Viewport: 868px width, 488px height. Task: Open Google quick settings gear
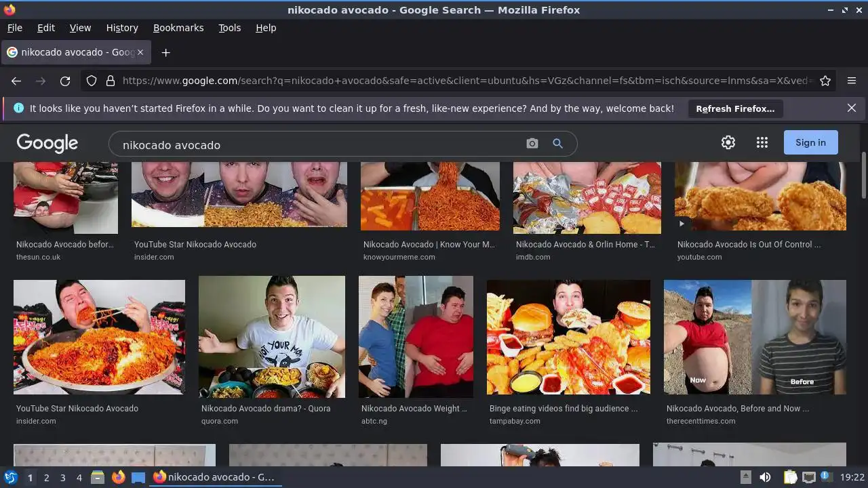[x=728, y=142]
